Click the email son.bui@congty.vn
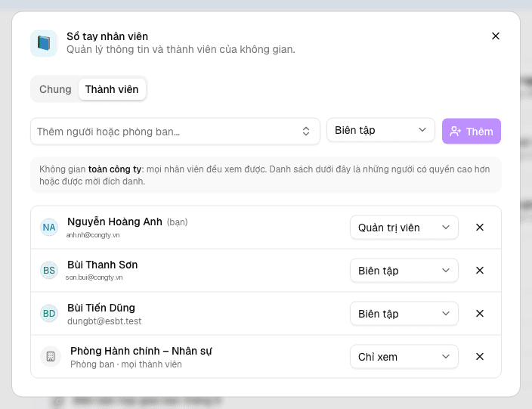 [94, 277]
